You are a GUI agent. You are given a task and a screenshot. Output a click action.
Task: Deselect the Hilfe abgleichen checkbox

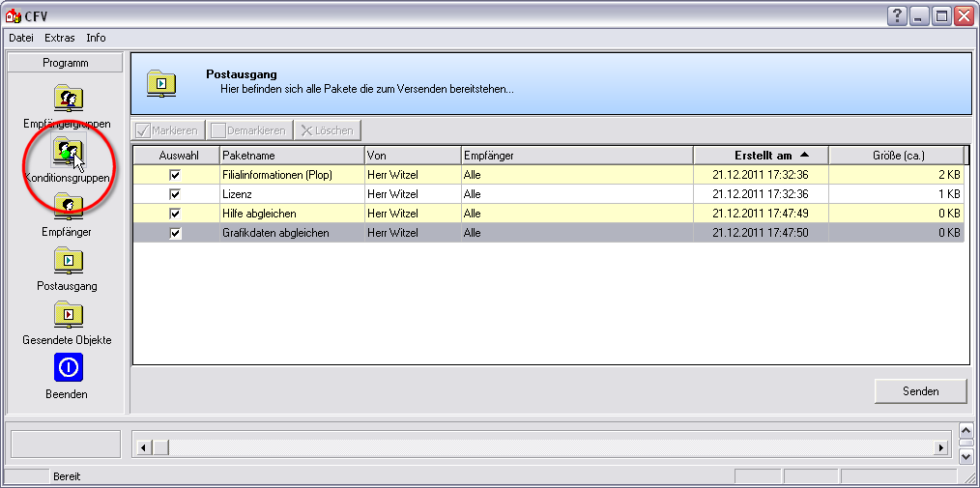[175, 214]
